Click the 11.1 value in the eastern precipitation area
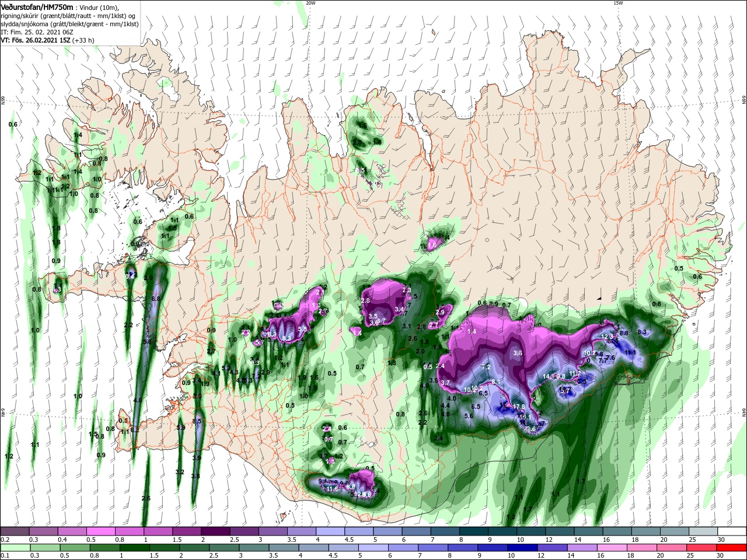 (630, 352)
